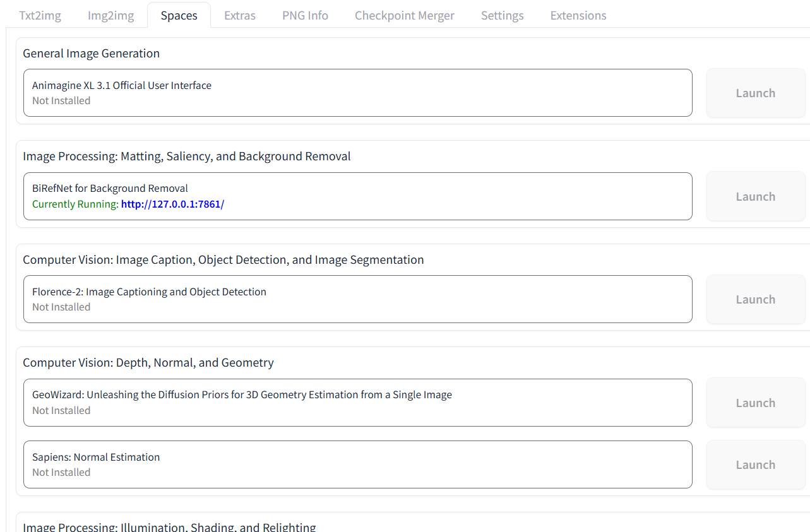This screenshot has width=810, height=532.
Task: Switch to Checkpoint Merger tab
Action: click(x=404, y=16)
